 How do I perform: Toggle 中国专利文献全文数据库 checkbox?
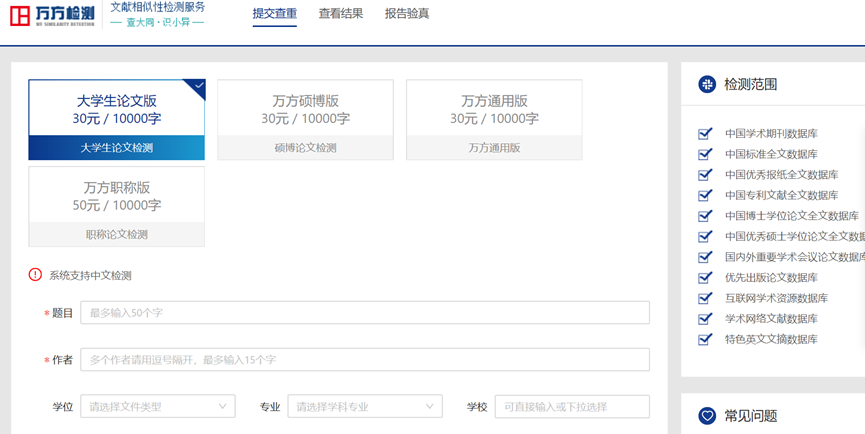[704, 196]
